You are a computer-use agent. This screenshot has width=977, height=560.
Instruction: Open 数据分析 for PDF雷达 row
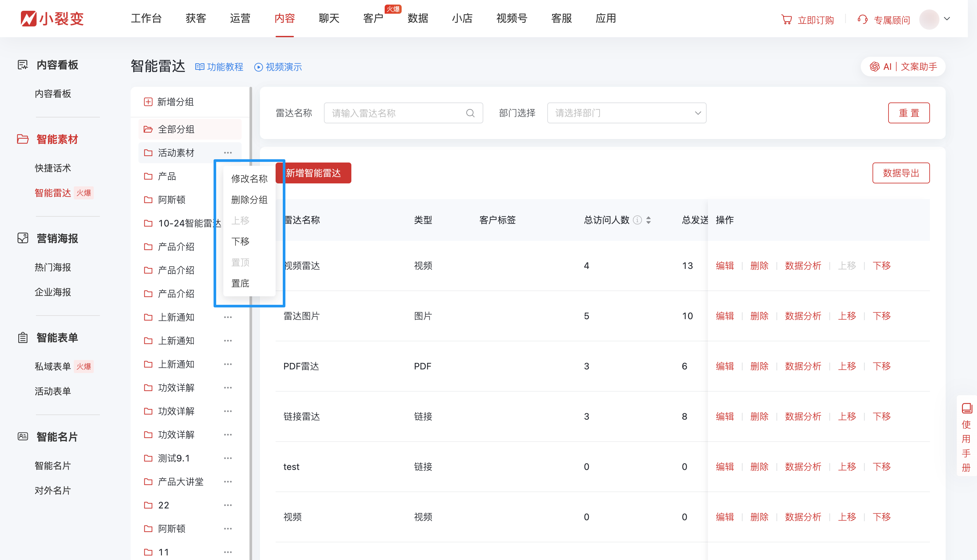click(803, 366)
